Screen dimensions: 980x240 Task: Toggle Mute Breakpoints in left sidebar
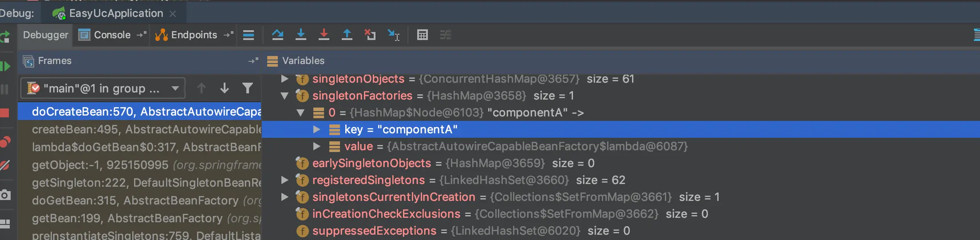coord(5,165)
